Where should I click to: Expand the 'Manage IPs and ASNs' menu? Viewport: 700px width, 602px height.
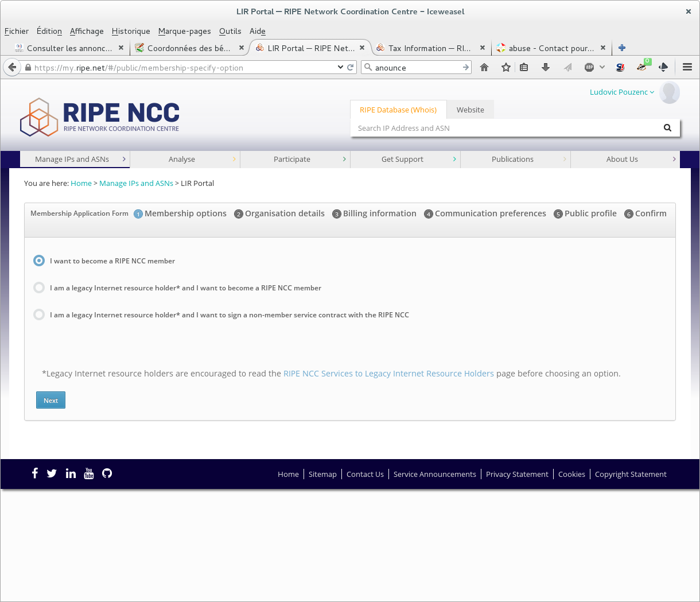pyautogui.click(x=75, y=160)
